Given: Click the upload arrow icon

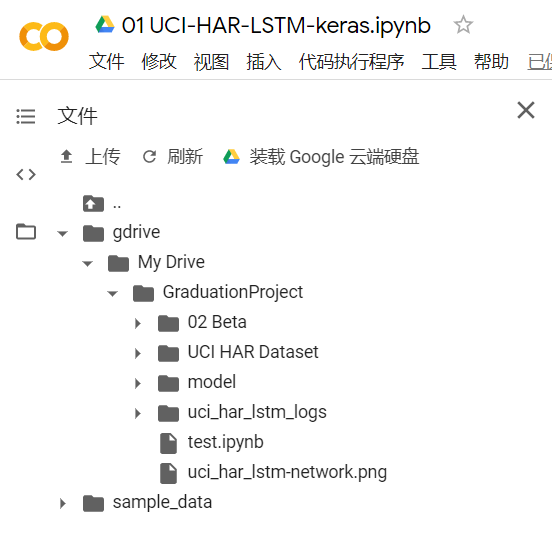Looking at the screenshot, I should click(66, 157).
